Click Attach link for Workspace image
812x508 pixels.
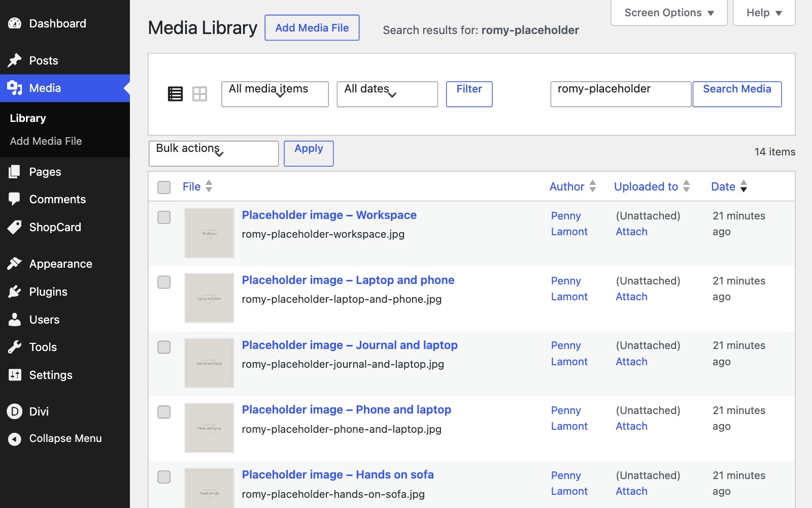(x=631, y=232)
